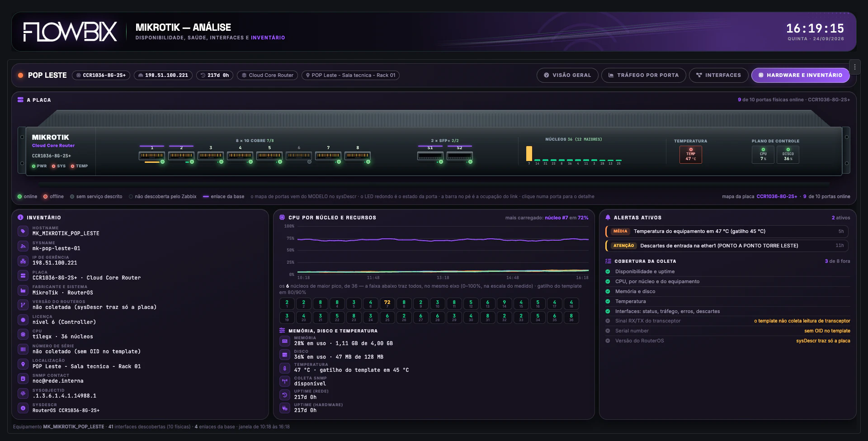The image size is (868, 441).
Task: Click the TEMP 47 °C indicator box
Action: click(x=691, y=155)
